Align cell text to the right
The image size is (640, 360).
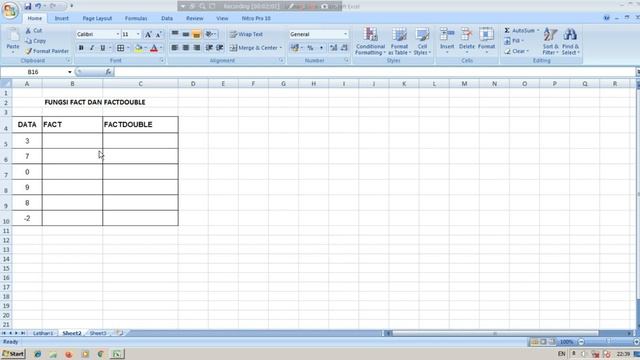tap(196, 48)
